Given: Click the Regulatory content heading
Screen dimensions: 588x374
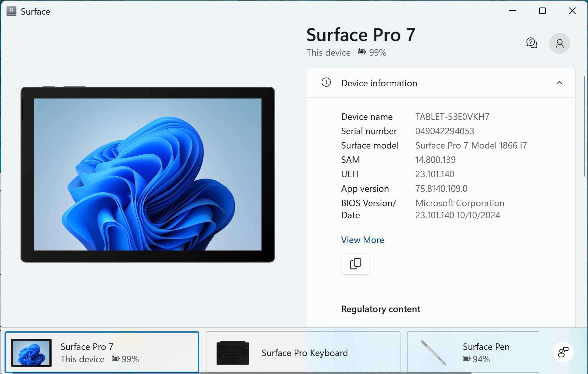Looking at the screenshot, I should (x=381, y=309).
